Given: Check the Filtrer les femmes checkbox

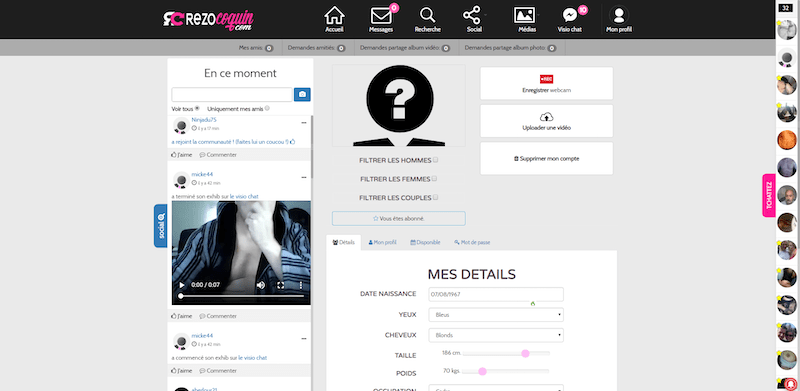Looking at the screenshot, I should [435, 179].
